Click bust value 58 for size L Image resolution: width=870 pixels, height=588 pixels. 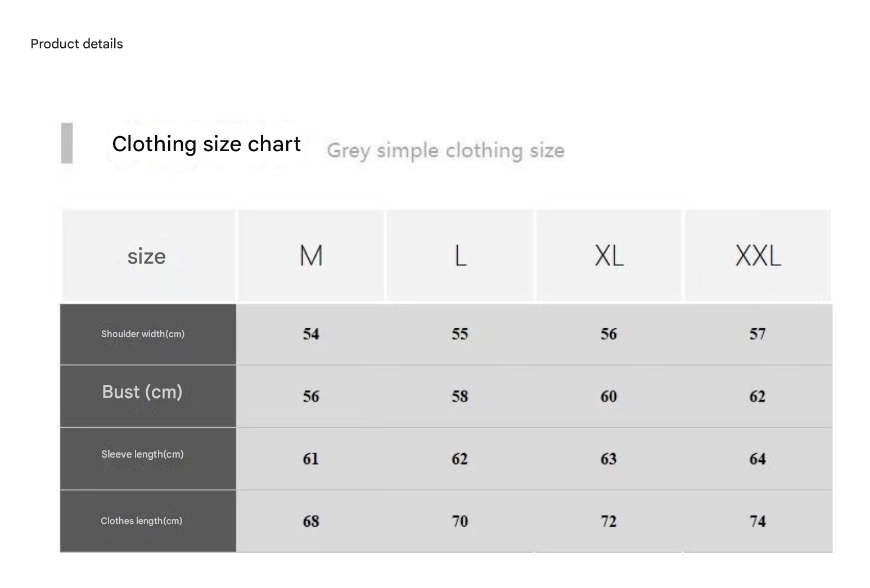pyautogui.click(x=460, y=396)
